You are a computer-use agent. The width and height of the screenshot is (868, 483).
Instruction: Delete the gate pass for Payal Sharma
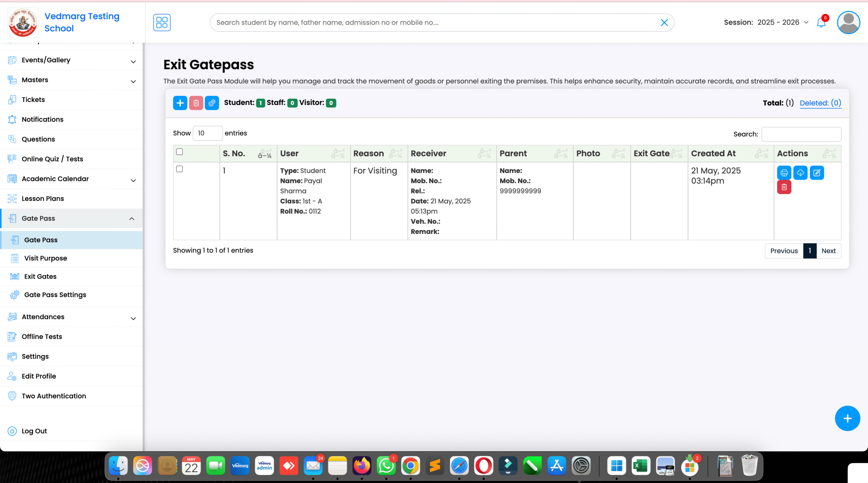click(784, 187)
